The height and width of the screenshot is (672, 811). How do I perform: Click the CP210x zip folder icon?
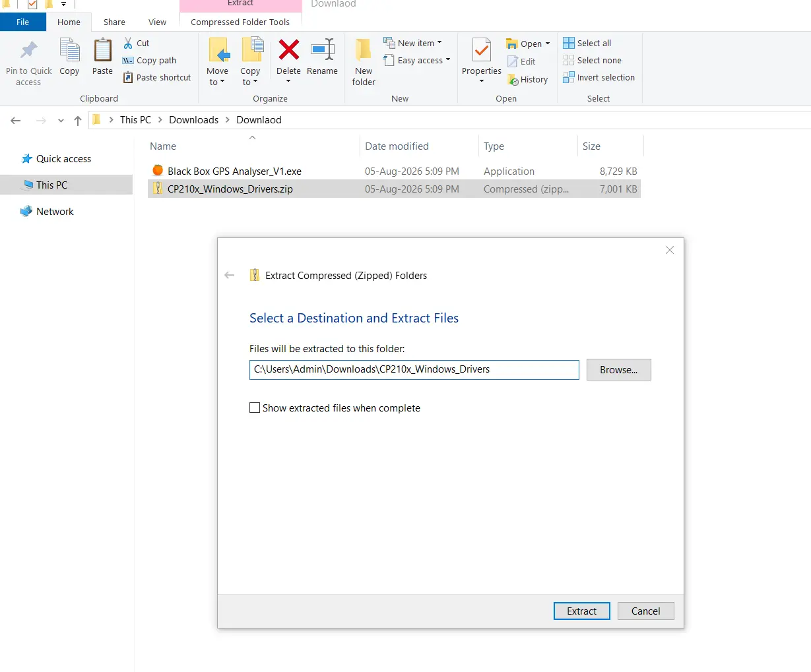158,188
